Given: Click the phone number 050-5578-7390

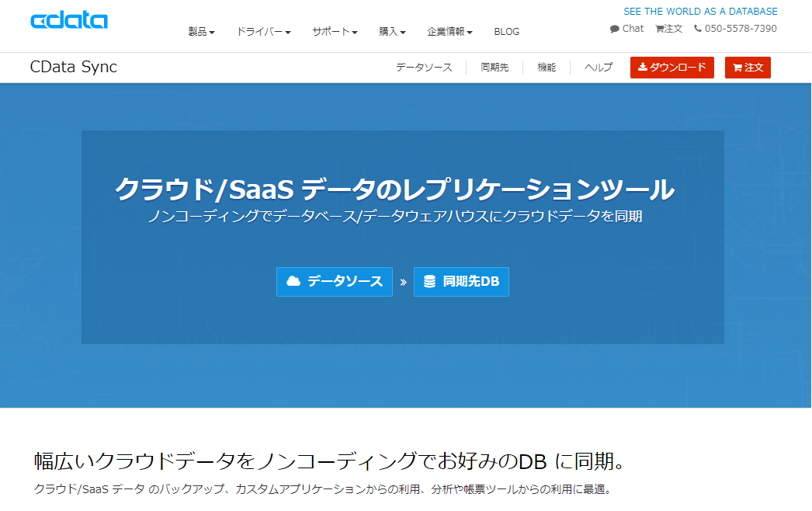Looking at the screenshot, I should [x=741, y=29].
